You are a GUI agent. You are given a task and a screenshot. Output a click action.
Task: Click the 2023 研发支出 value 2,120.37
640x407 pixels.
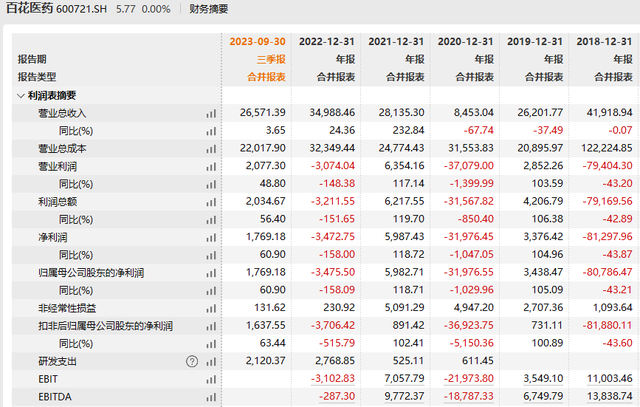click(x=265, y=361)
